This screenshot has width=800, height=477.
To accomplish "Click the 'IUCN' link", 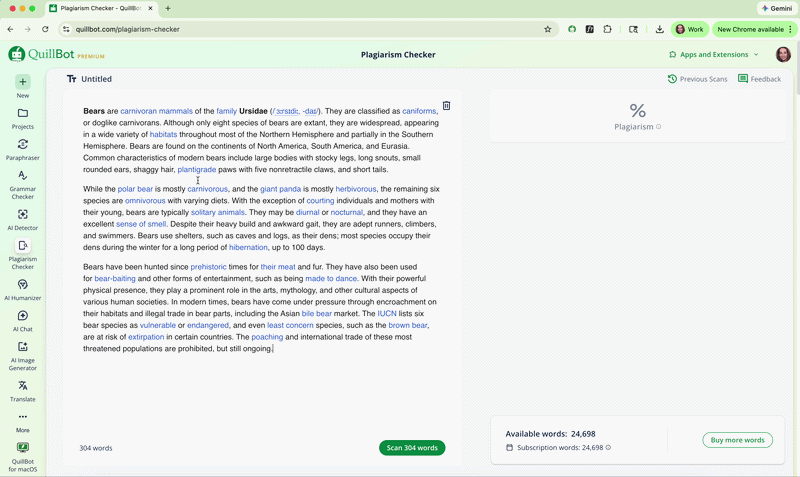I will (x=387, y=313).
